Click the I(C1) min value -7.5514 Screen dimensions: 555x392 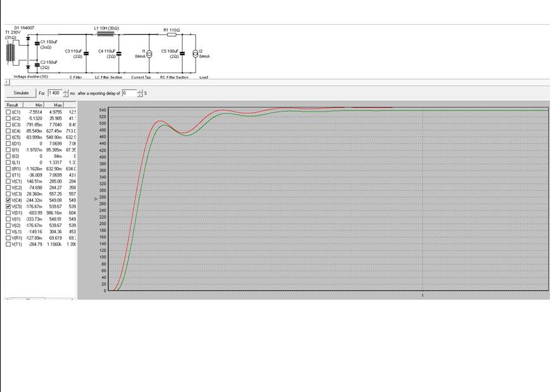coord(35,112)
